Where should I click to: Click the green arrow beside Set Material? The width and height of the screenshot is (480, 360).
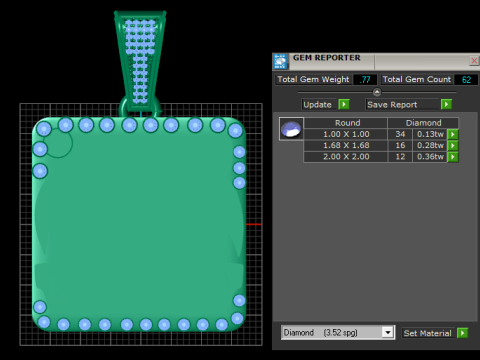click(463, 333)
